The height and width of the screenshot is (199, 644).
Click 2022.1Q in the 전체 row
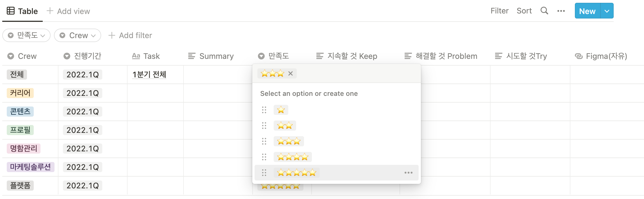(x=83, y=75)
